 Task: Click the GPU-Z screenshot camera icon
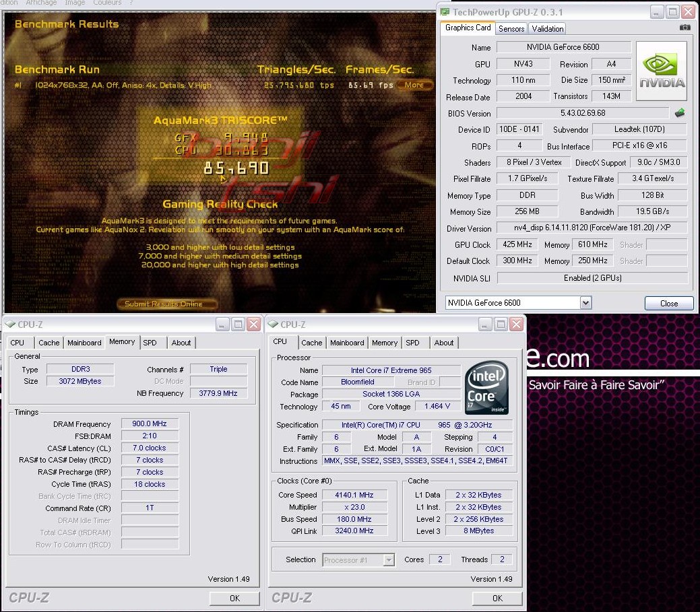[685, 28]
